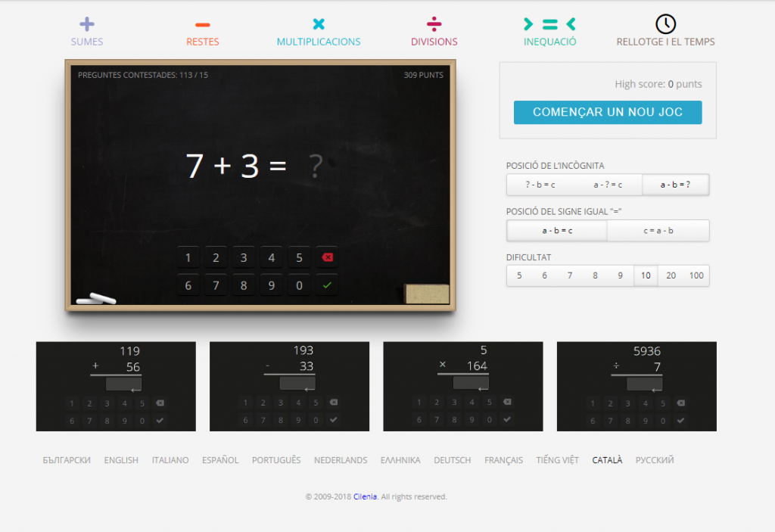Choose equals sign position 'c = a - b'
This screenshot has width=775, height=532.
tap(658, 231)
